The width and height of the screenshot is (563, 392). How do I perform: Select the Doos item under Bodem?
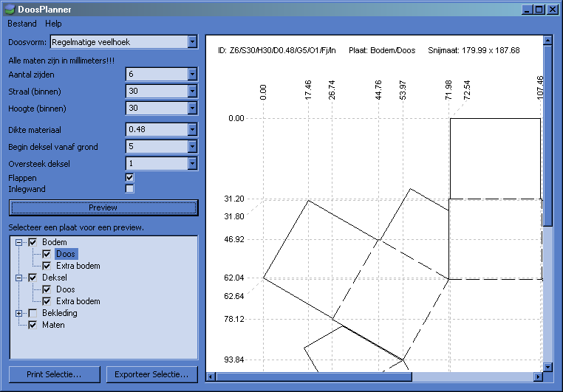coord(66,254)
